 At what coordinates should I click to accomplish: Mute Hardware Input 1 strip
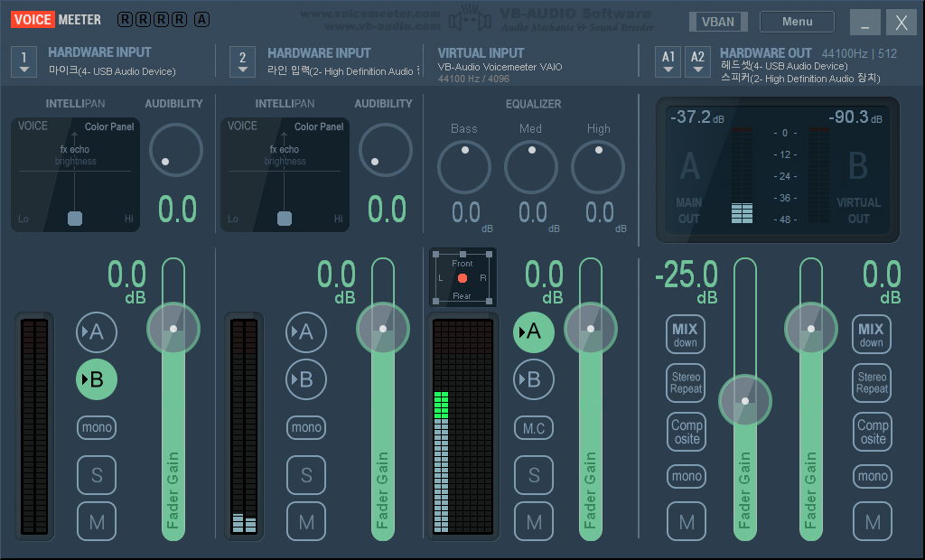click(96, 522)
